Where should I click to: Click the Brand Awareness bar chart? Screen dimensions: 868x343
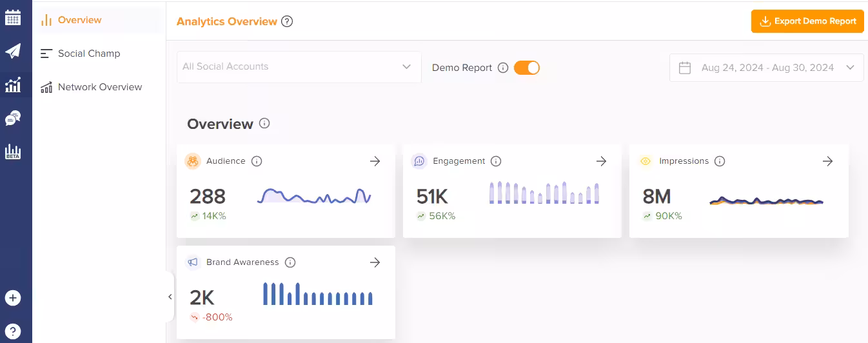pos(318,294)
